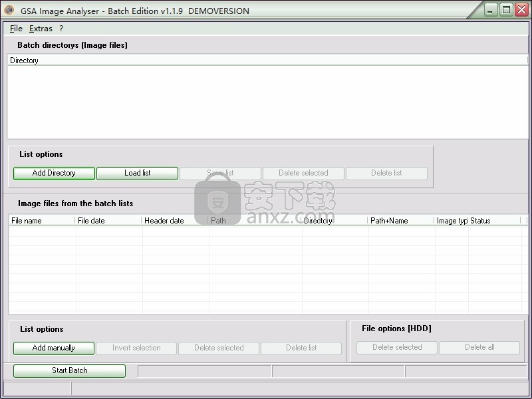
Task: Click the Invert selection button
Action: click(x=136, y=348)
